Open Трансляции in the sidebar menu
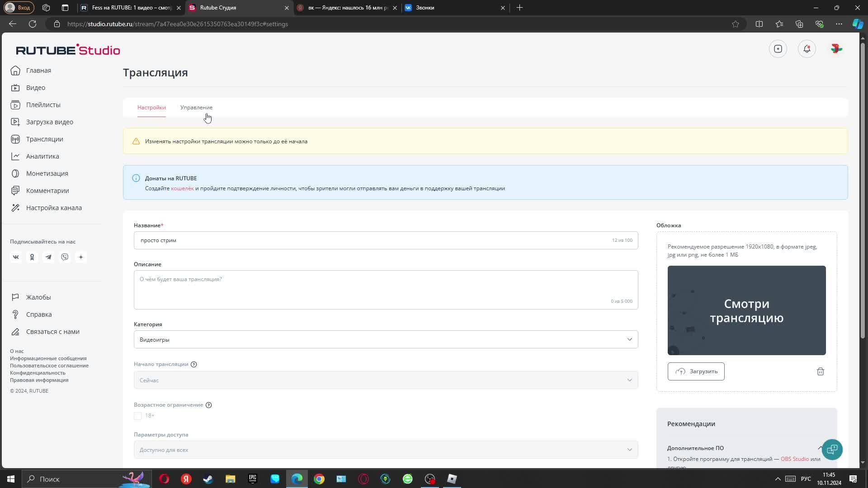Image resolution: width=868 pixels, height=488 pixels. click(x=44, y=139)
